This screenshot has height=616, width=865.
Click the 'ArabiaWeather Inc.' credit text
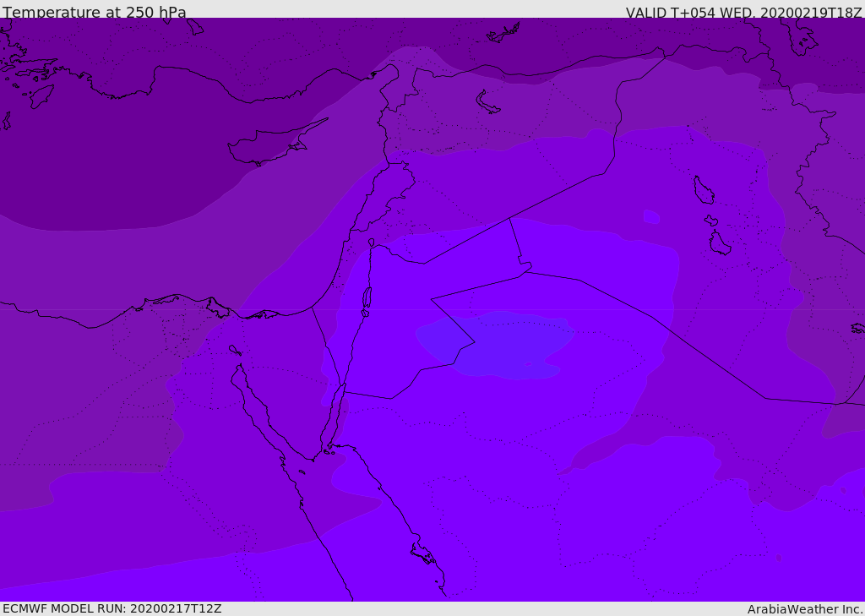point(804,609)
